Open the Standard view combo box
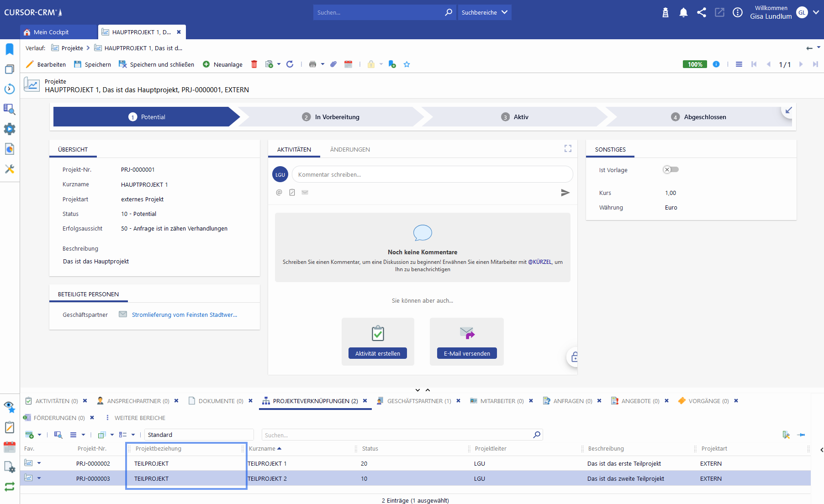Image resolution: width=824 pixels, height=504 pixels. click(x=199, y=435)
